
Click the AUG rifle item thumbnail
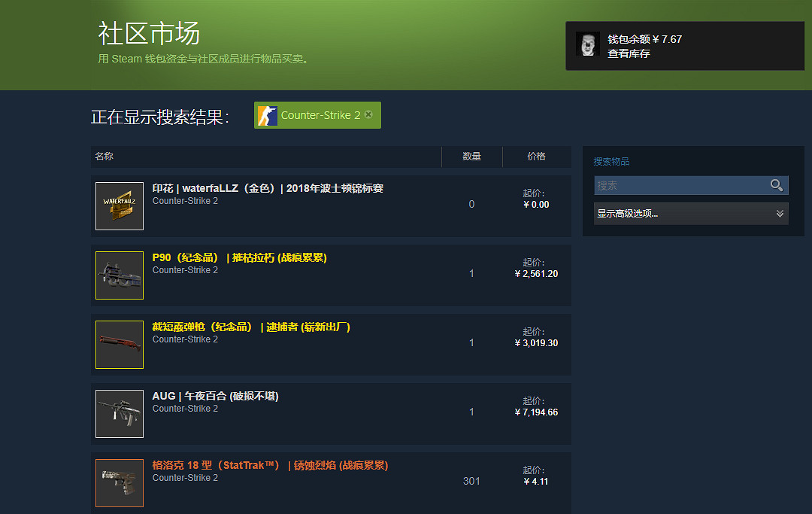click(x=120, y=414)
